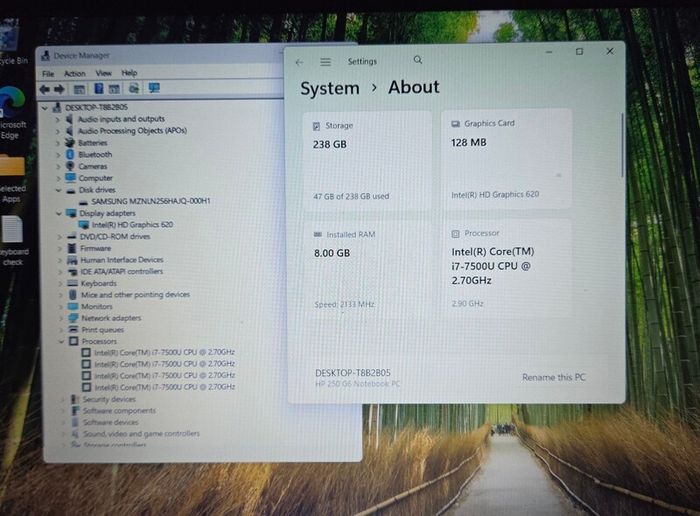Image resolution: width=700 pixels, height=516 pixels.
Task: Click the Settings window vertical scrollbar
Action: [x=621, y=147]
